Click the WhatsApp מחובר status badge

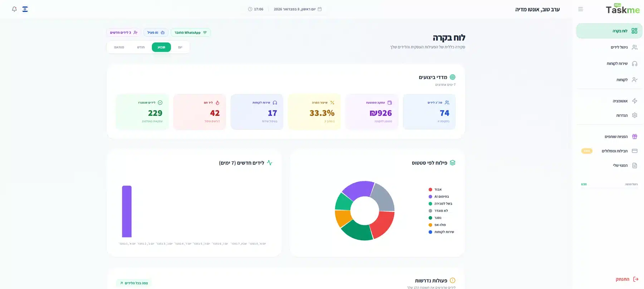coord(191,33)
